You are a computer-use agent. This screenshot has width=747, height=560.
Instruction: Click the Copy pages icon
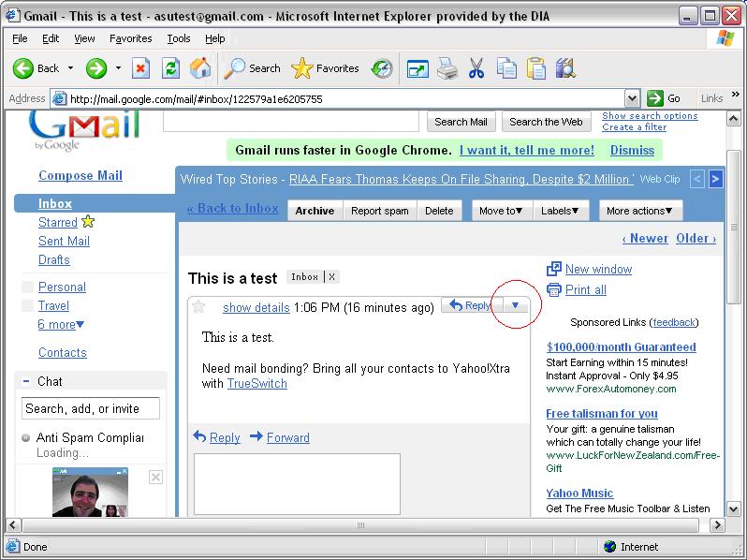[506, 68]
